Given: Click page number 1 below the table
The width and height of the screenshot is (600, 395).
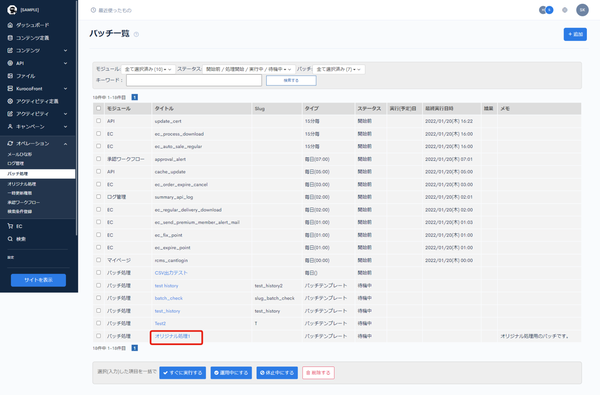Looking at the screenshot, I should [135, 348].
